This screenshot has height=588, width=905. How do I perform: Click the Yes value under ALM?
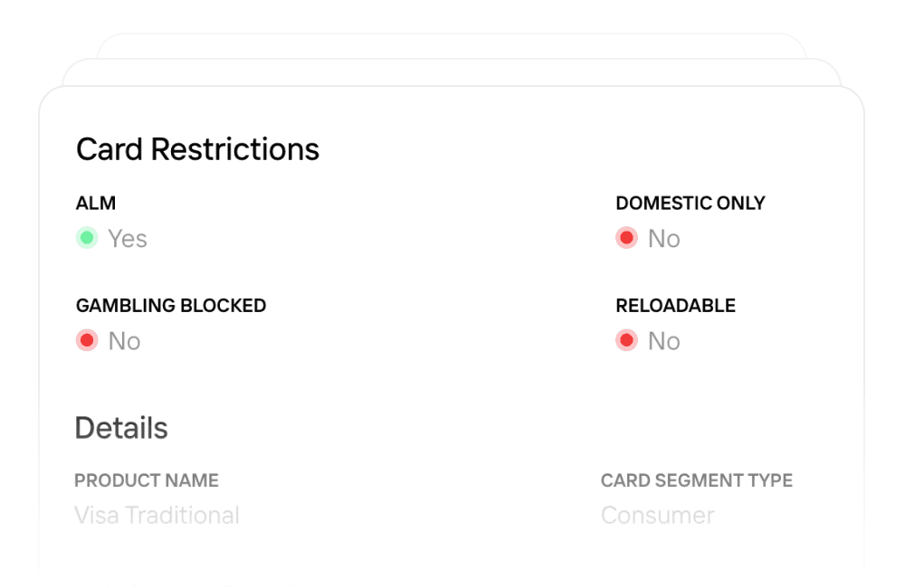pyautogui.click(x=128, y=239)
